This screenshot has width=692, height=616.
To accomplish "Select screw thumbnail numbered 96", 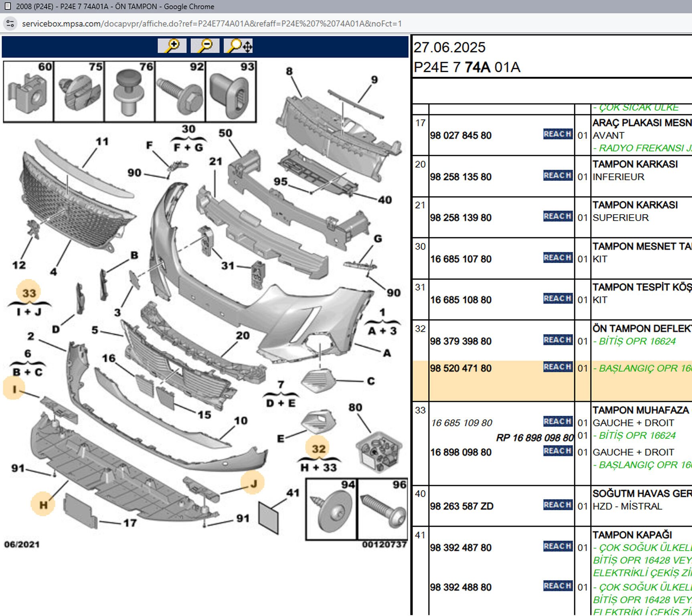I will pos(382,509).
